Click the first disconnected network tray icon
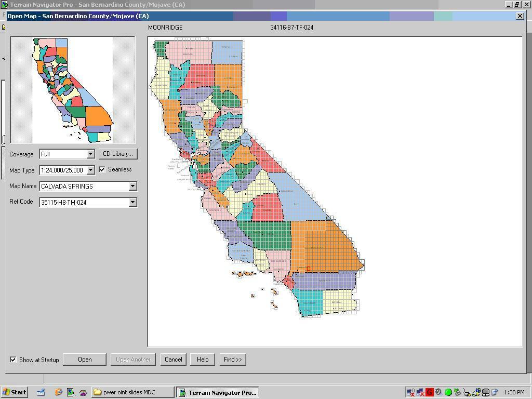 coord(410,393)
